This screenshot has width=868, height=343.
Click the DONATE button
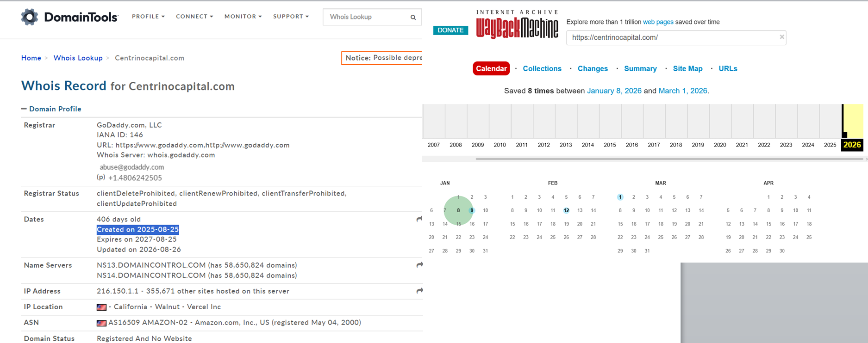[450, 30]
